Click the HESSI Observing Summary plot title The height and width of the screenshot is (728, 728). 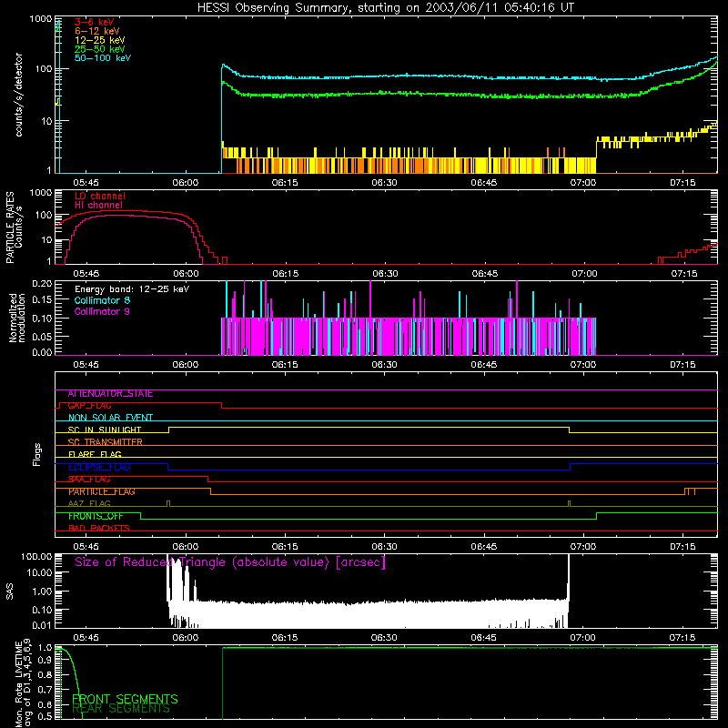[385, 8]
